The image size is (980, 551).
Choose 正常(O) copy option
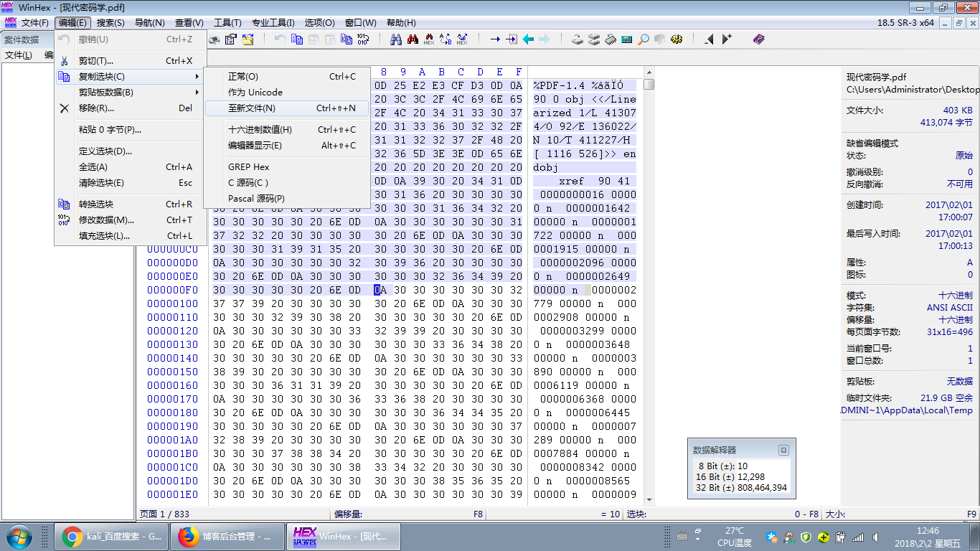pyautogui.click(x=287, y=77)
